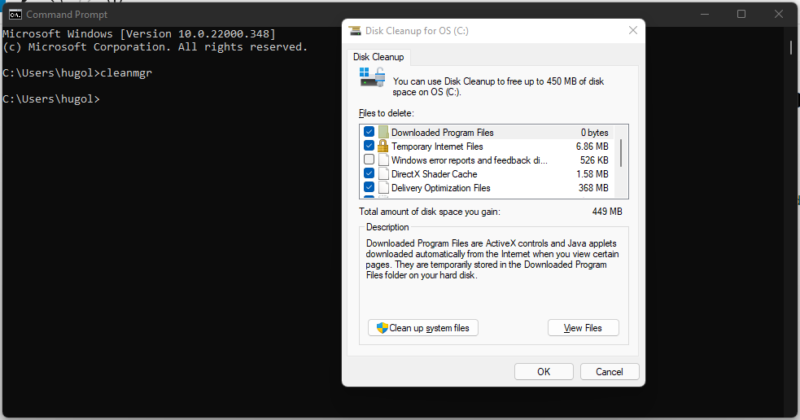Screen dimensions: 800x420
Task: Select the DirectX Shader Cache row text
Action: 434,174
